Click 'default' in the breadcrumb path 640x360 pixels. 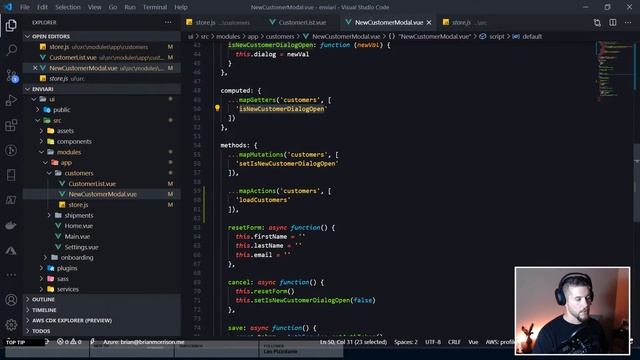pyautogui.click(x=532, y=37)
